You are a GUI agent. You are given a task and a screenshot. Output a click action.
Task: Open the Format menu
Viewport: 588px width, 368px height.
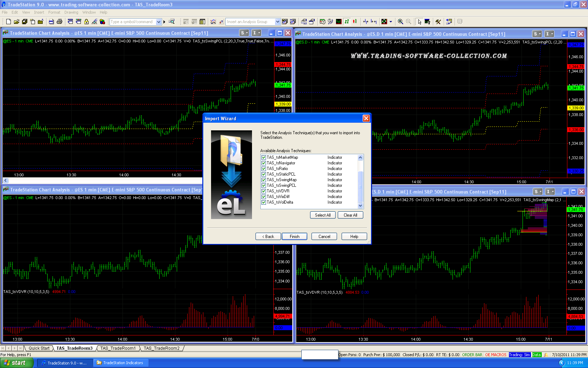pyautogui.click(x=54, y=12)
